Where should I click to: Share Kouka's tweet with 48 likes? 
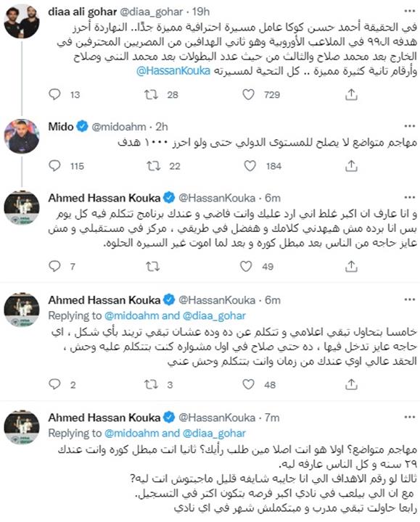pyautogui.click(x=351, y=384)
